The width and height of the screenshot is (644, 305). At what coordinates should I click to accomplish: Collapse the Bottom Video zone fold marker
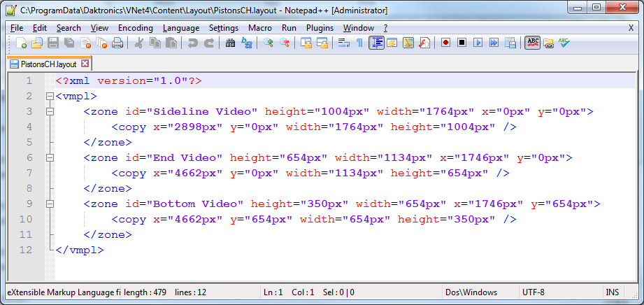tap(49, 204)
